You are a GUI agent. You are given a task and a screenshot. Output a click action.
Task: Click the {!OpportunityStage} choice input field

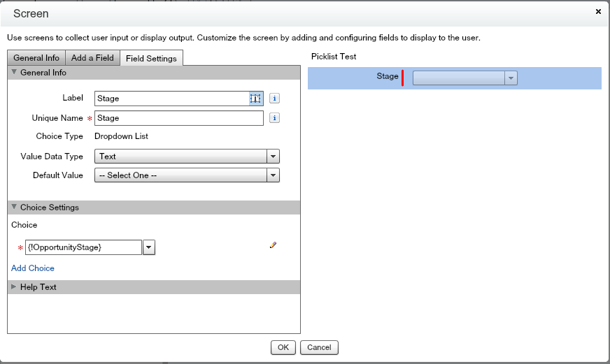[83, 247]
